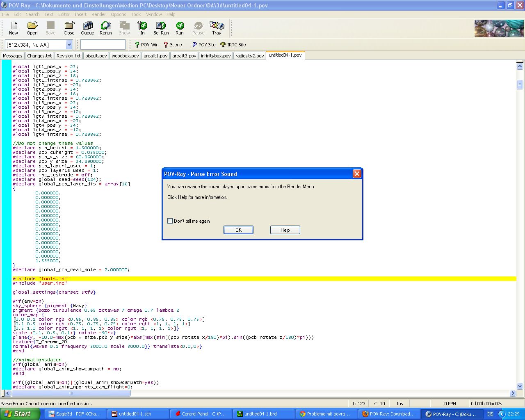Visit the IRTC Site link icon

(233, 45)
